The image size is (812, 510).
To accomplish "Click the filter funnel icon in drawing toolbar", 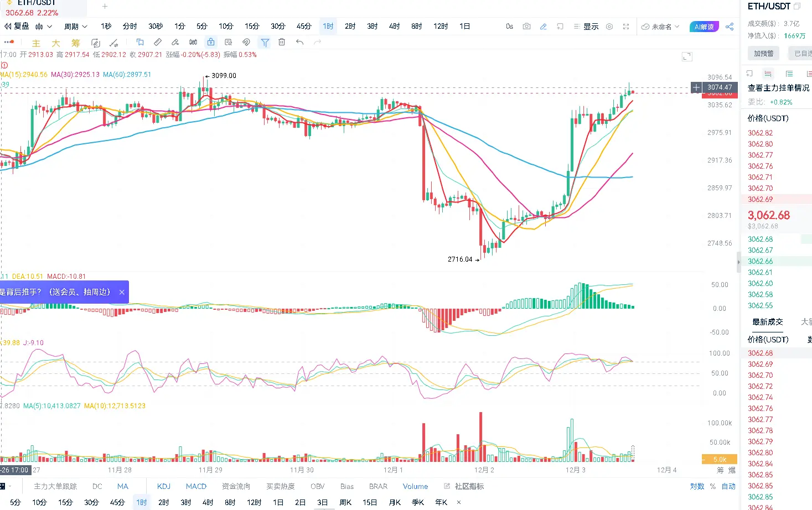I will pyautogui.click(x=265, y=42).
